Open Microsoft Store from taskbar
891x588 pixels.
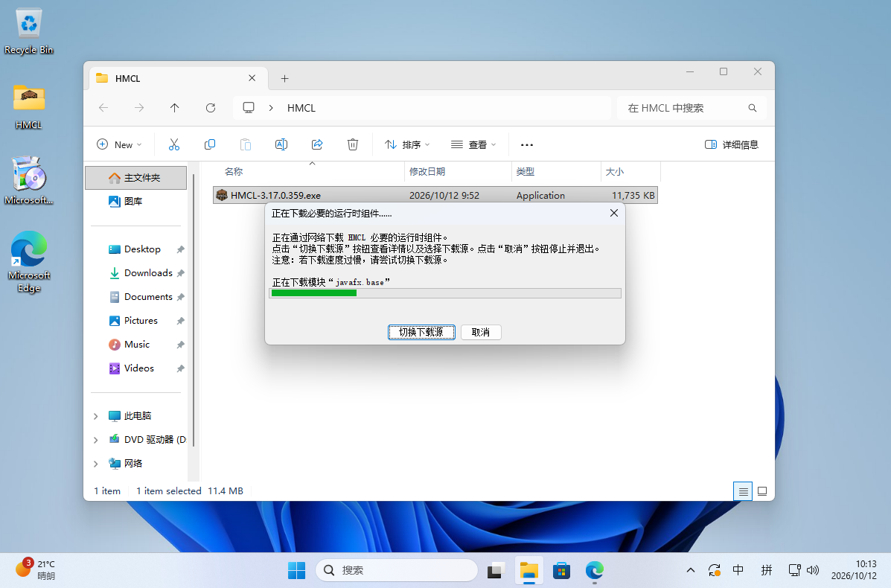pyautogui.click(x=561, y=570)
